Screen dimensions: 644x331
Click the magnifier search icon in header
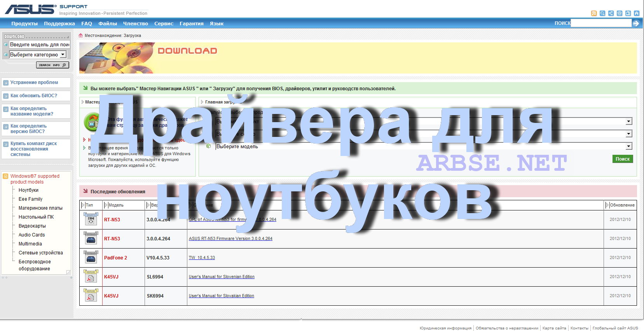click(602, 13)
